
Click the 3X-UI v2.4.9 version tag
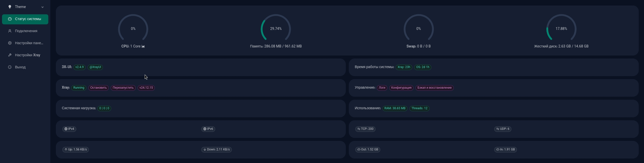click(80, 67)
